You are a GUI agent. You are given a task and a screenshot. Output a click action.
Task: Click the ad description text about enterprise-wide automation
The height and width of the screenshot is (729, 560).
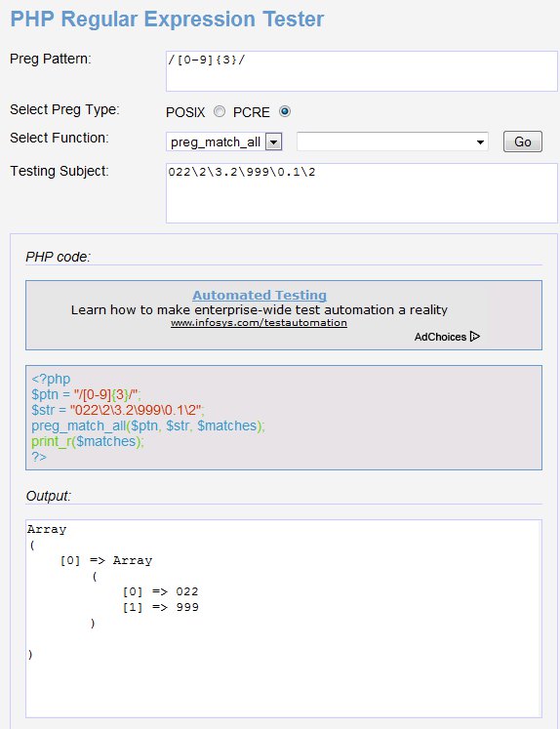tap(260, 310)
